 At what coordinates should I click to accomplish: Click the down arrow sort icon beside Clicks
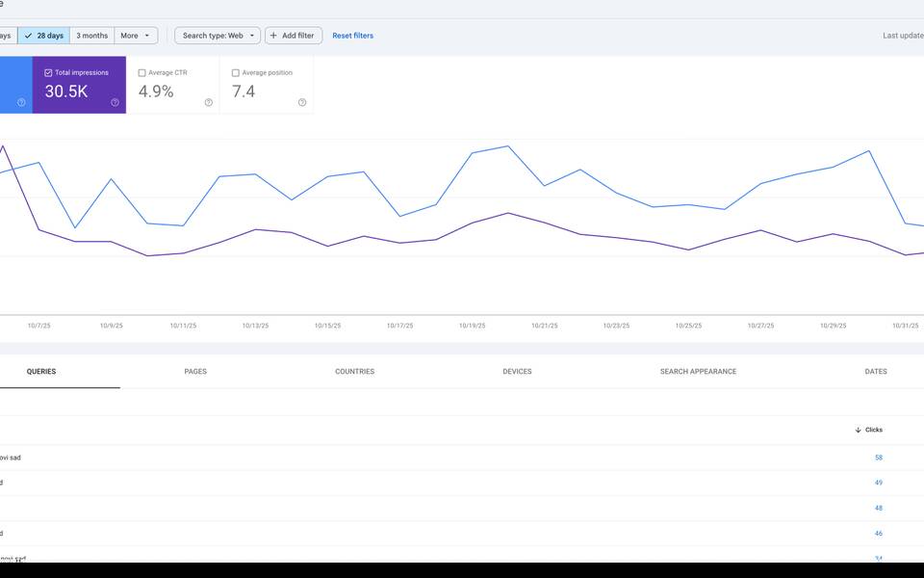(x=858, y=430)
